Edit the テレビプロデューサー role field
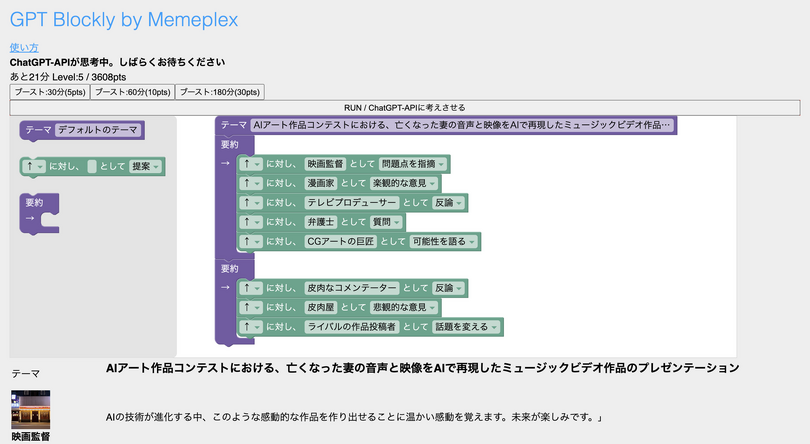The width and height of the screenshot is (810, 444). (351, 203)
